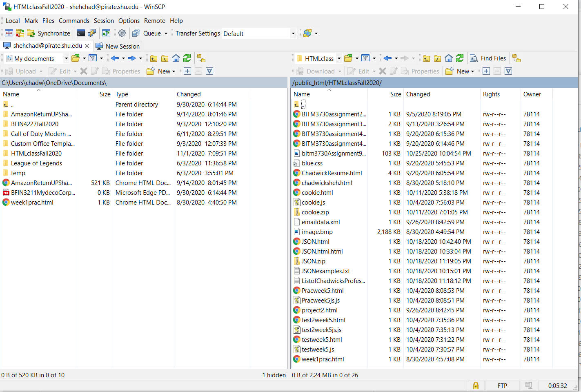The width and height of the screenshot is (581, 392).
Task: Open the terminal console icon
Action: coord(81,33)
